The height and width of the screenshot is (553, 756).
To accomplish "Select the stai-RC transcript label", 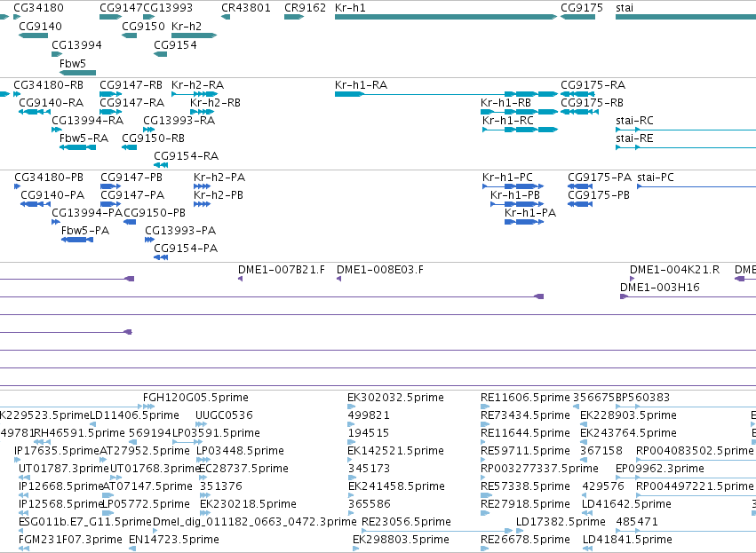I will (x=634, y=121).
